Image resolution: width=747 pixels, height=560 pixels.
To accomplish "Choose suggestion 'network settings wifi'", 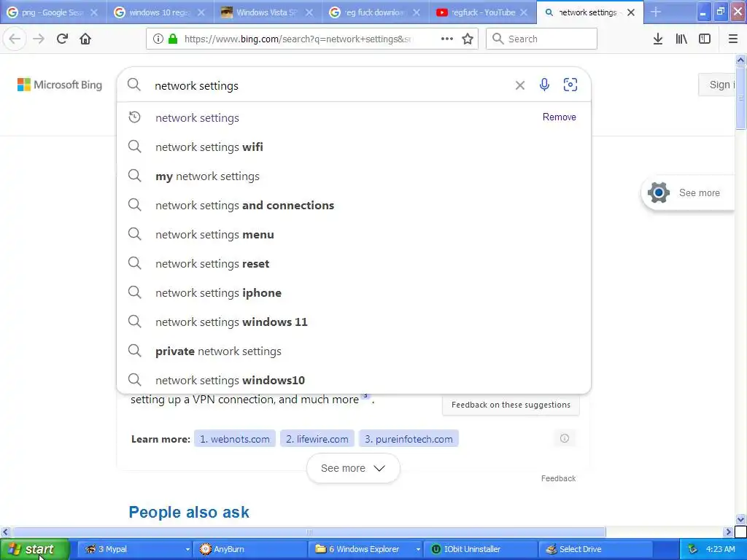I will point(354,147).
